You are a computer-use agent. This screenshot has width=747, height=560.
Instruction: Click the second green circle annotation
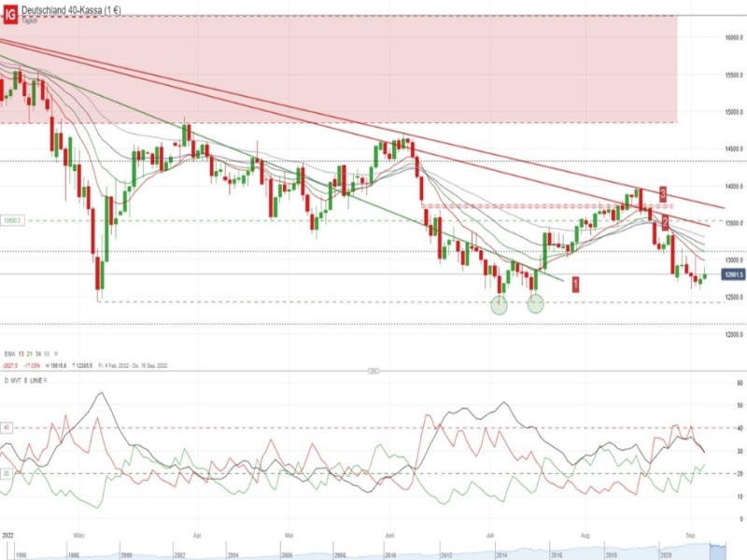[535, 304]
